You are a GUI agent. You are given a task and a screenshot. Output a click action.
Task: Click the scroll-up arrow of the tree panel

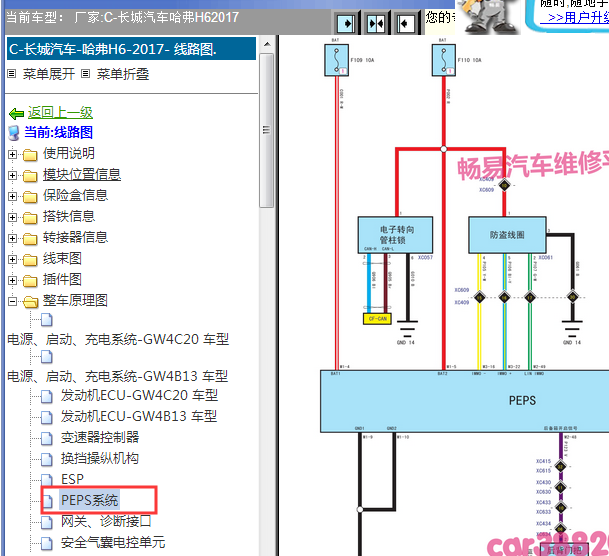[267, 44]
